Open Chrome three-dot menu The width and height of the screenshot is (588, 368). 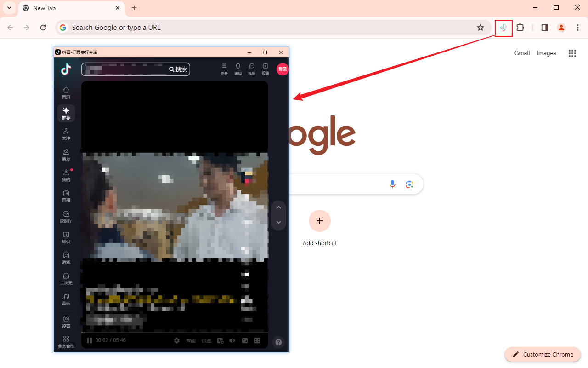coord(578,28)
